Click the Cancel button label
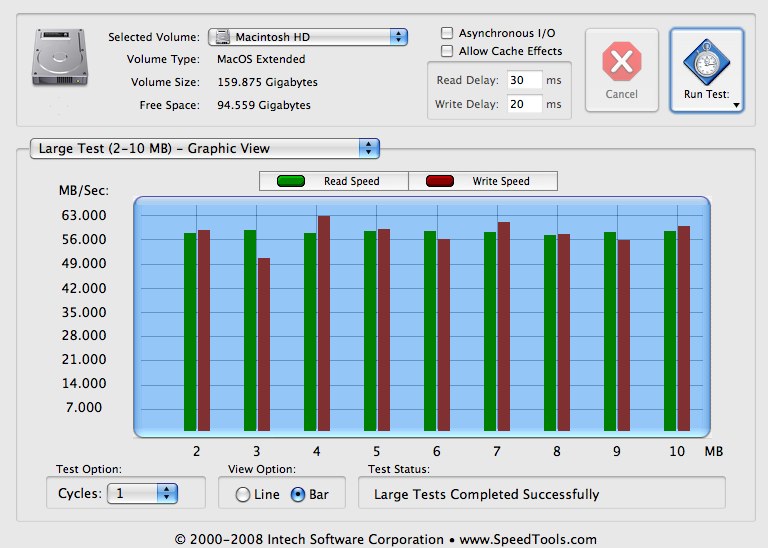Viewport: 768px width, 548px height. pos(622,94)
